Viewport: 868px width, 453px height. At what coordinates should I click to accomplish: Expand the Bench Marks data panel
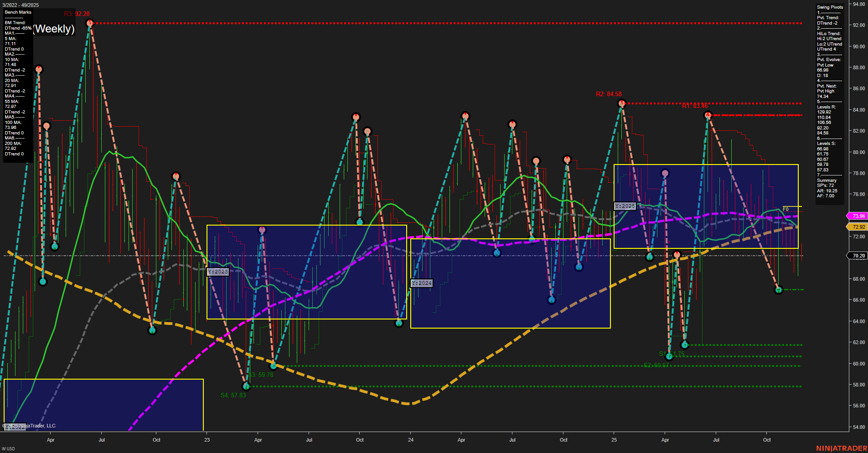(17, 12)
